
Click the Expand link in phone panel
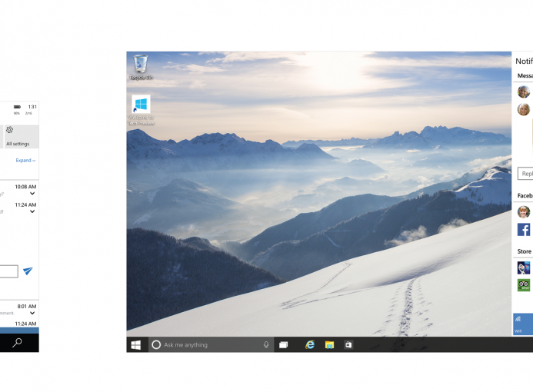click(25, 161)
